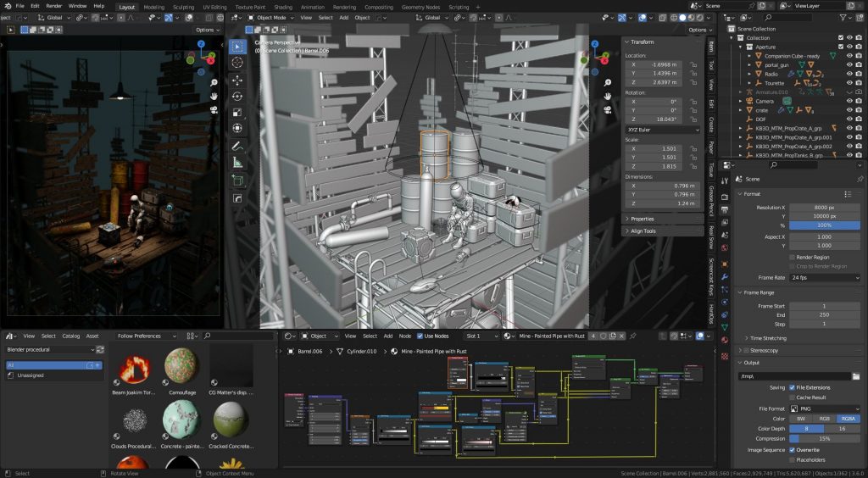Viewport: 868px width, 478px height.
Task: Open the Frame Rate 24 fps dropdown
Action: 825,278
